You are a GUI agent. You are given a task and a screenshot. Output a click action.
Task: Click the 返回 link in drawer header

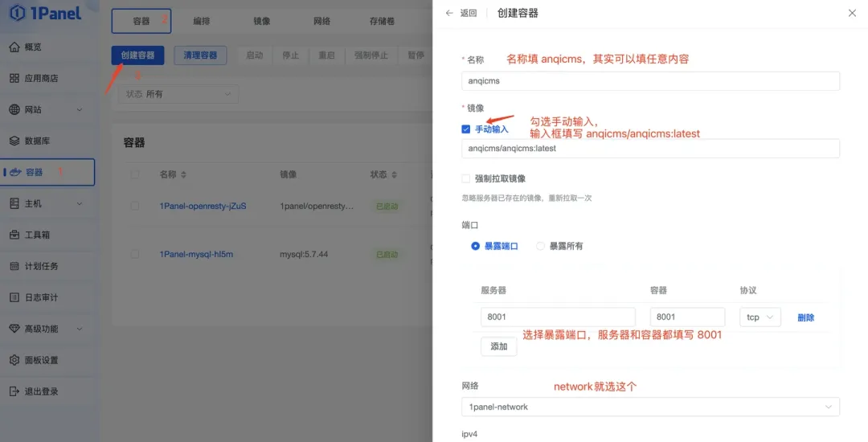click(x=469, y=13)
